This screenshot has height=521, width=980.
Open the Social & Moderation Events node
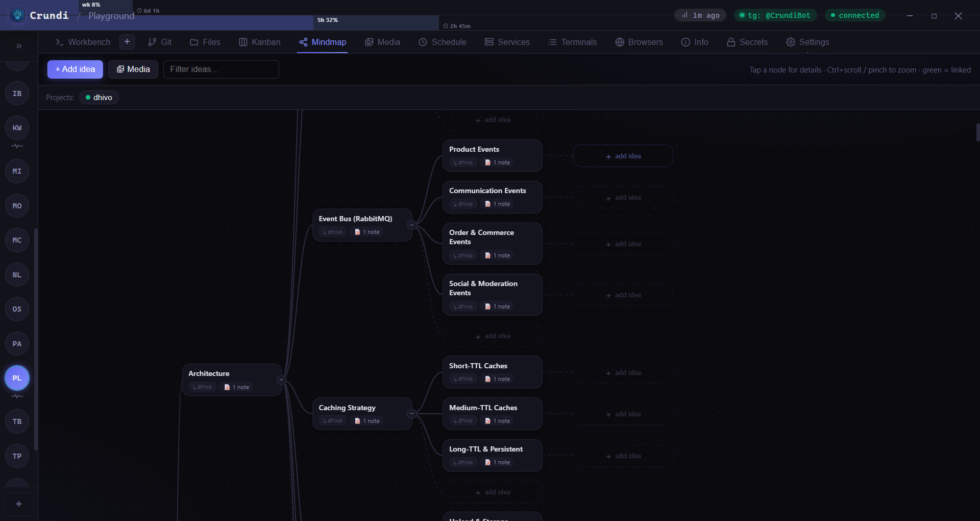tap(492, 294)
